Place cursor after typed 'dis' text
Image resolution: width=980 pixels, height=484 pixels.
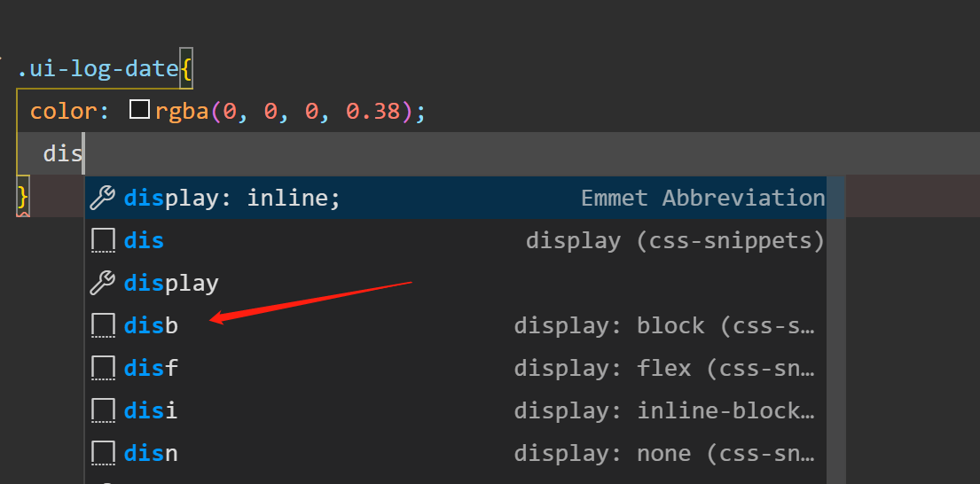[x=83, y=153]
